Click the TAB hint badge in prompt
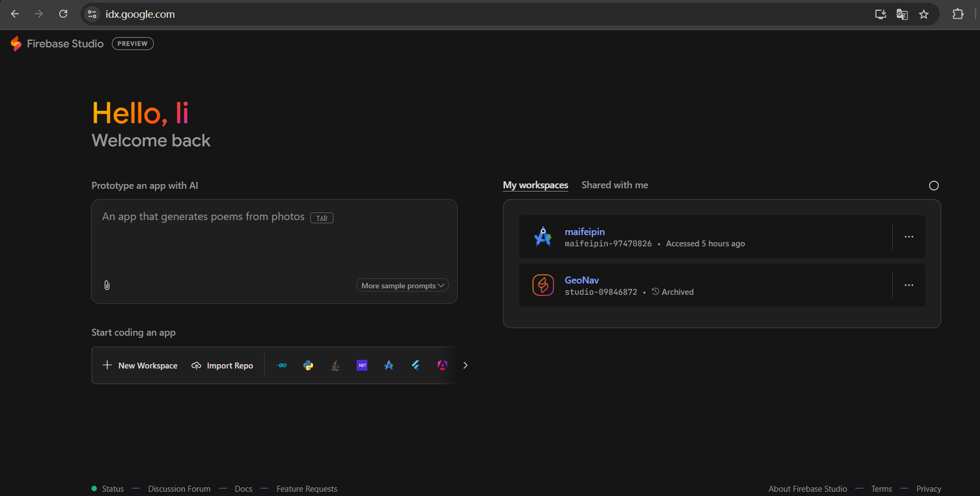The height and width of the screenshot is (496, 980). 322,218
